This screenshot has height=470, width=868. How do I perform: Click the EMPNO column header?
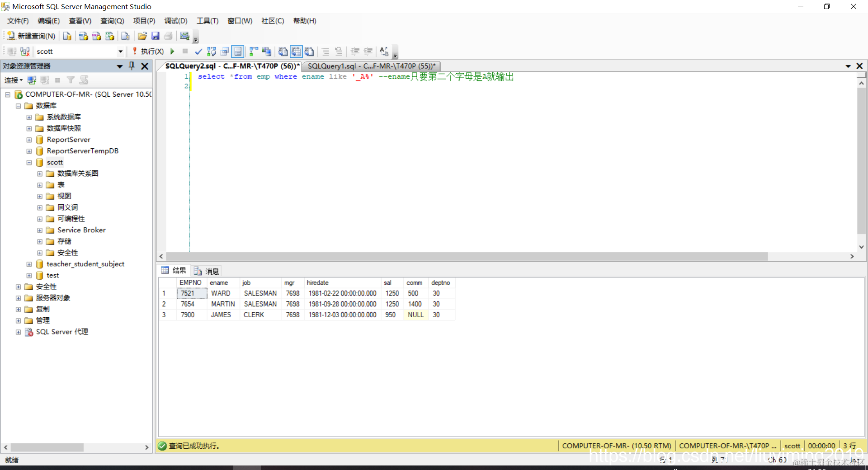191,282
